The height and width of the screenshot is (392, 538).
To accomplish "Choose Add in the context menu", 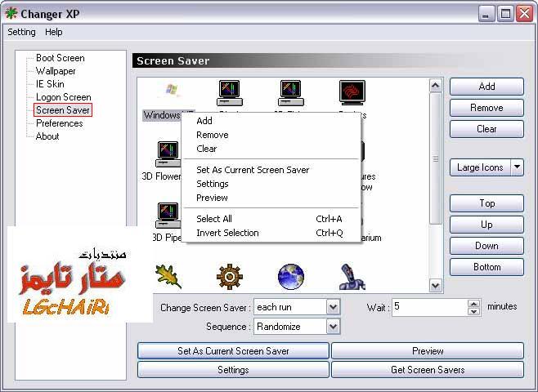I will (271, 121).
